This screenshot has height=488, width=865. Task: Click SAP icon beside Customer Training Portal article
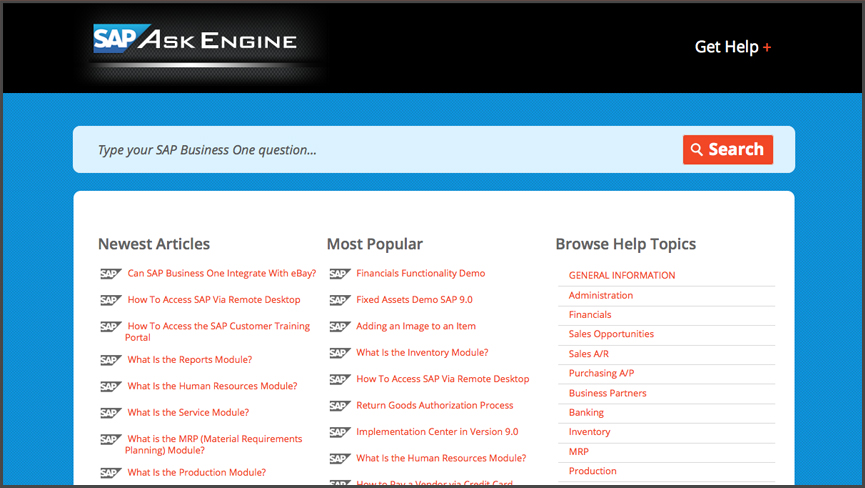(x=110, y=327)
